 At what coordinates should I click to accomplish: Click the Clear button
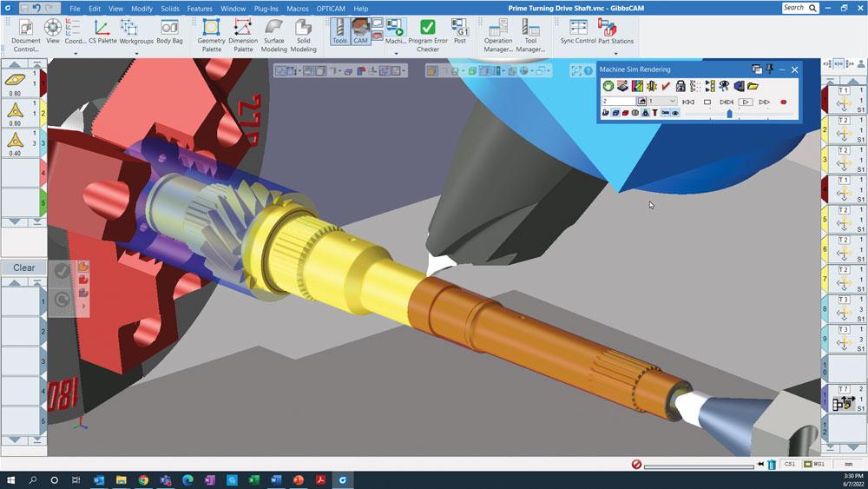click(x=23, y=268)
